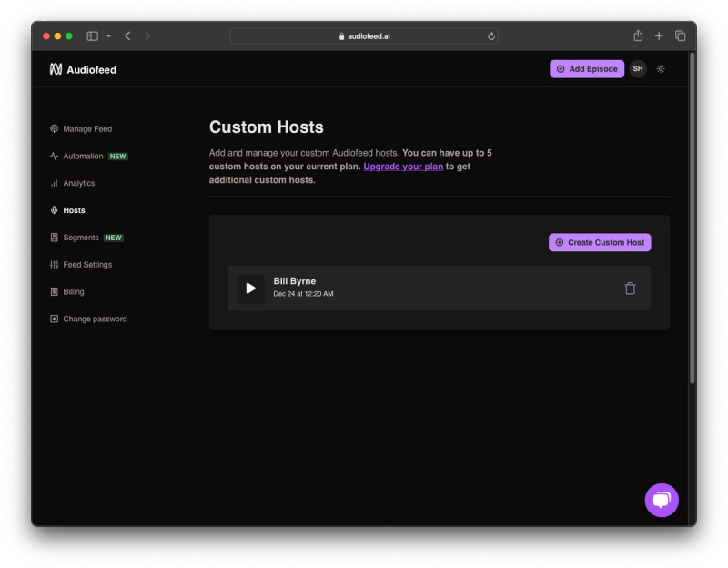Go forward in Safari
This screenshot has height=568, width=728.
tap(147, 35)
